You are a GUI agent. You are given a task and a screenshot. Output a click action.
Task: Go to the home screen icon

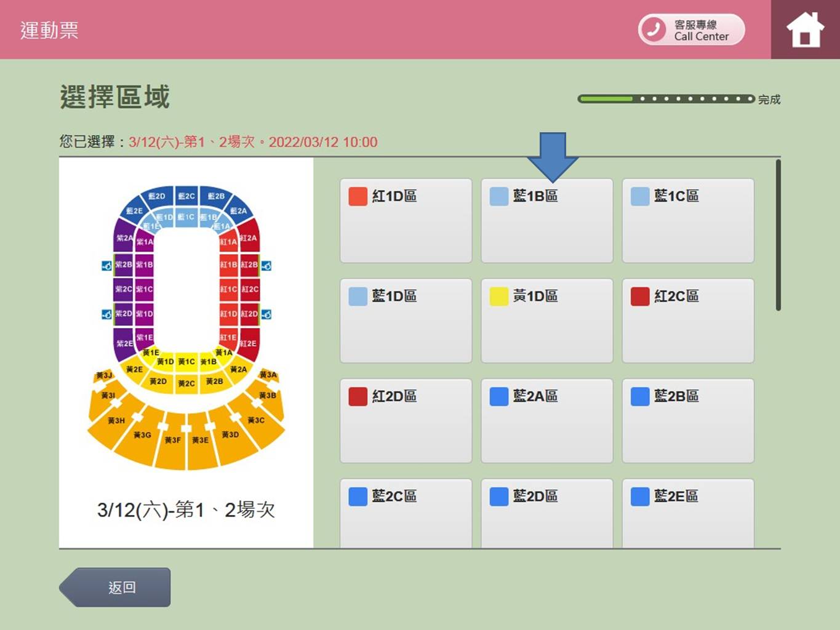pos(805,30)
